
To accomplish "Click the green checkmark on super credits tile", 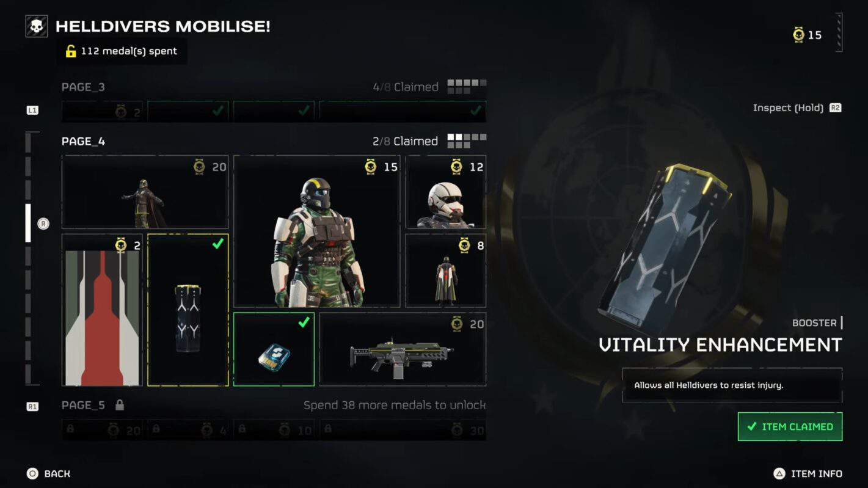I will tap(304, 322).
